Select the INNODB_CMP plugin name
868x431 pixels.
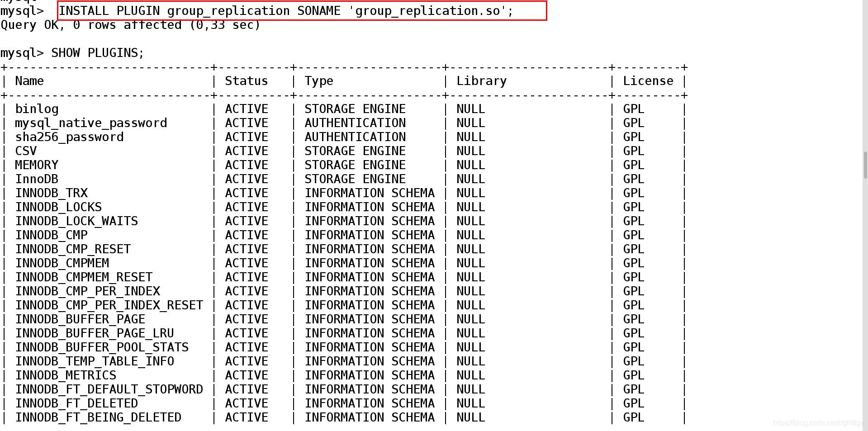point(51,235)
